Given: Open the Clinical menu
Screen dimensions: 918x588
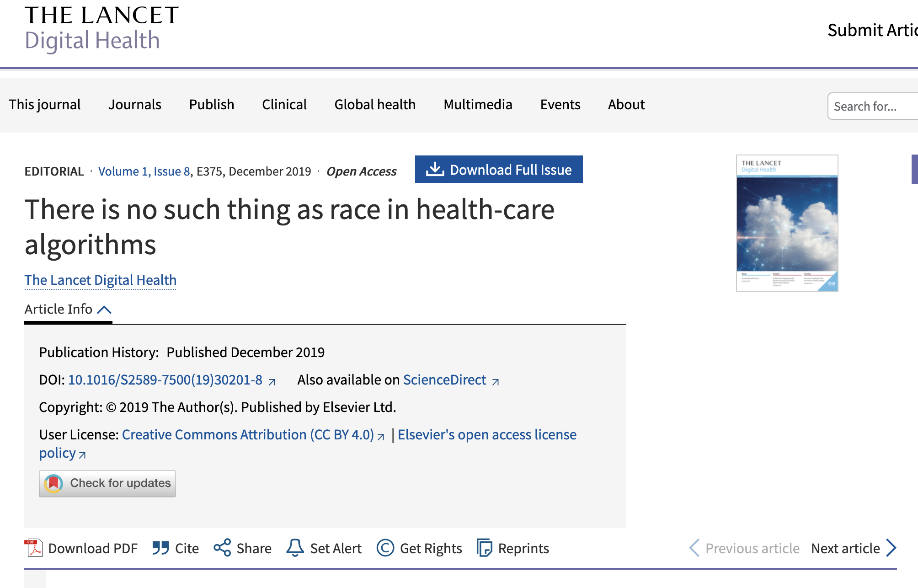Looking at the screenshot, I should point(284,105).
